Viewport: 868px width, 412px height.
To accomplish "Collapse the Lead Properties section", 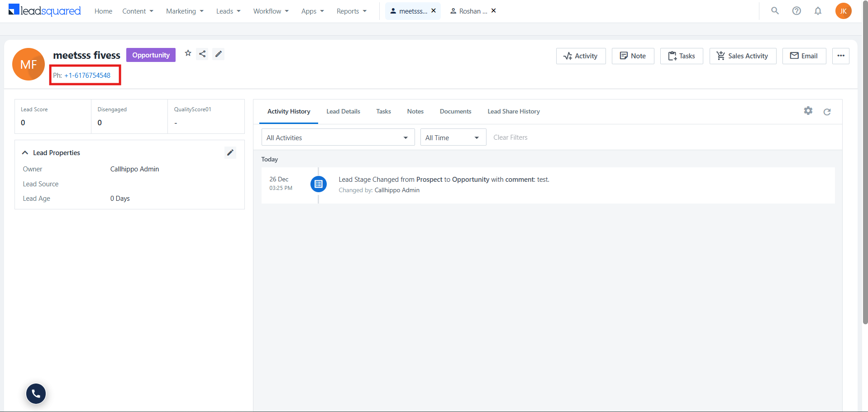I will point(25,153).
